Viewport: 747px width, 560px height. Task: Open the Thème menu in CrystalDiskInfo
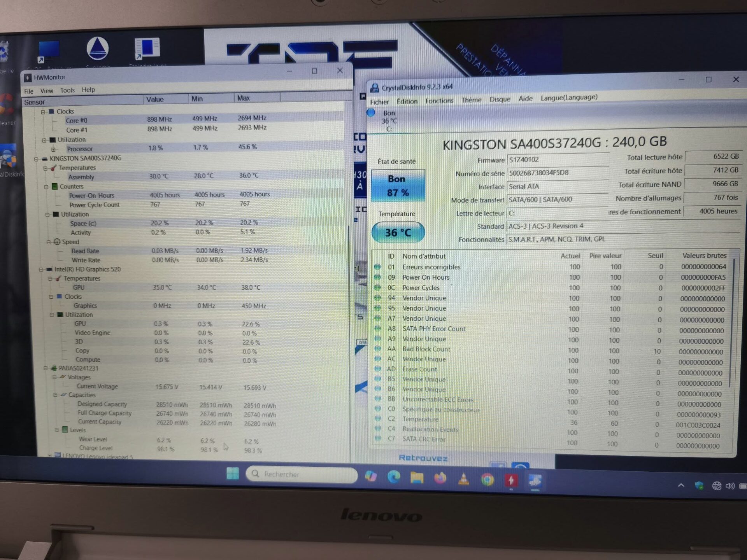point(471,100)
